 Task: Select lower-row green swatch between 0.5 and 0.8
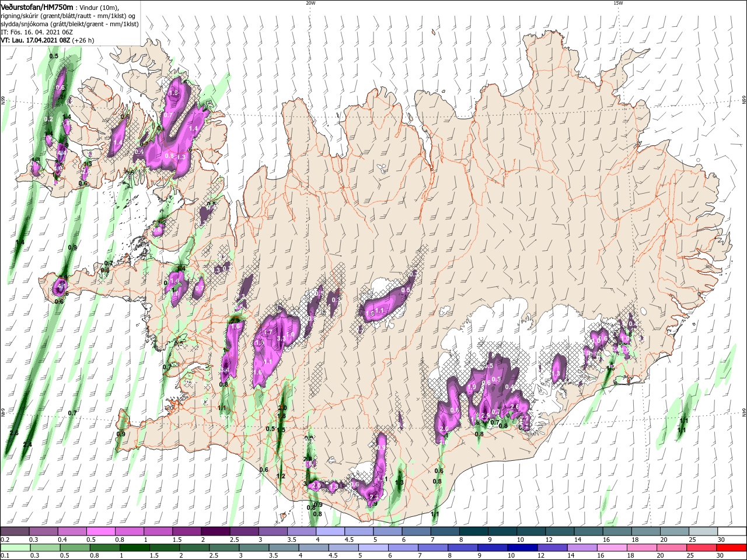click(x=75, y=548)
